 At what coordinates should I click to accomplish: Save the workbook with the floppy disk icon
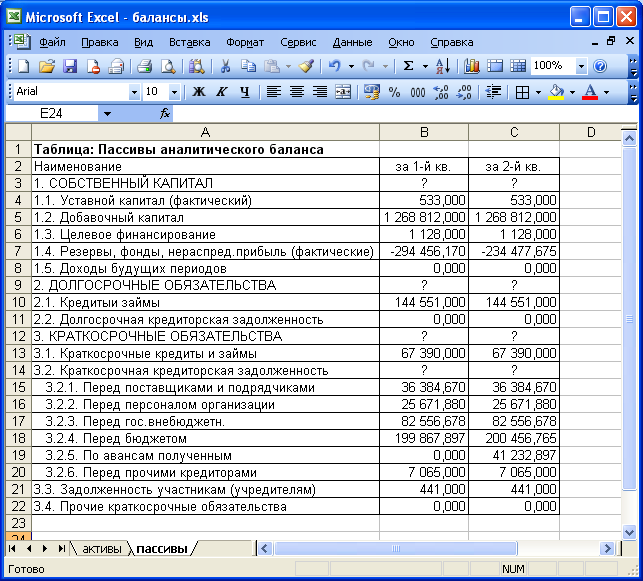[70, 66]
